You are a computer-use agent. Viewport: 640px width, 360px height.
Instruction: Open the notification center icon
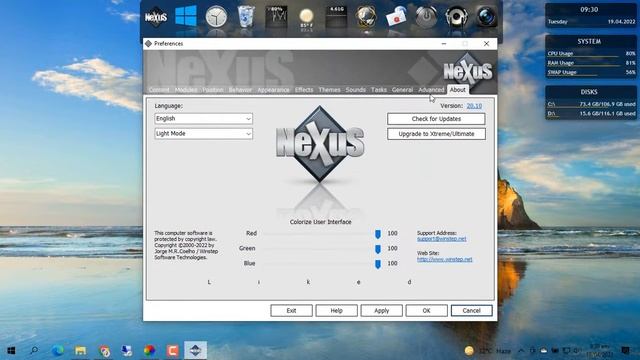pos(626,351)
